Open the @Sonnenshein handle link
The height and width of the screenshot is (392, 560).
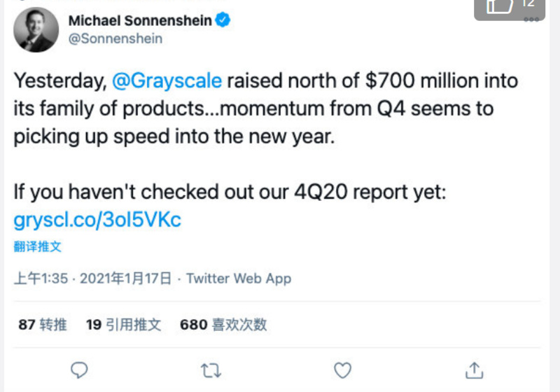tap(115, 38)
